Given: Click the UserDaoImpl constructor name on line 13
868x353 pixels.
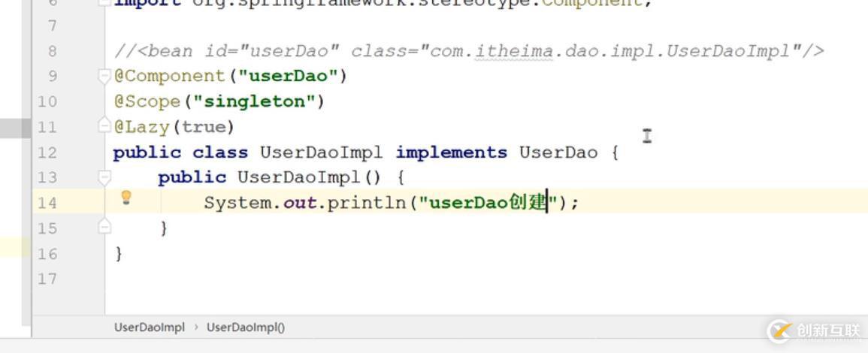Looking at the screenshot, I should click(x=298, y=177).
